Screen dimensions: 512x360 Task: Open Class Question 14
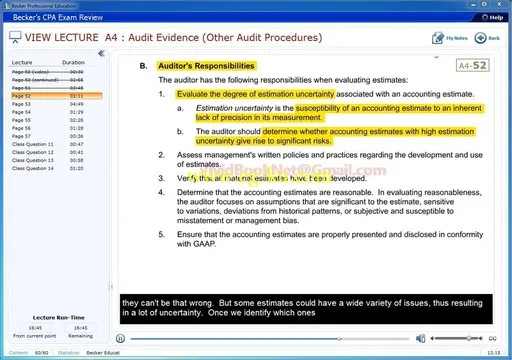[48, 168]
